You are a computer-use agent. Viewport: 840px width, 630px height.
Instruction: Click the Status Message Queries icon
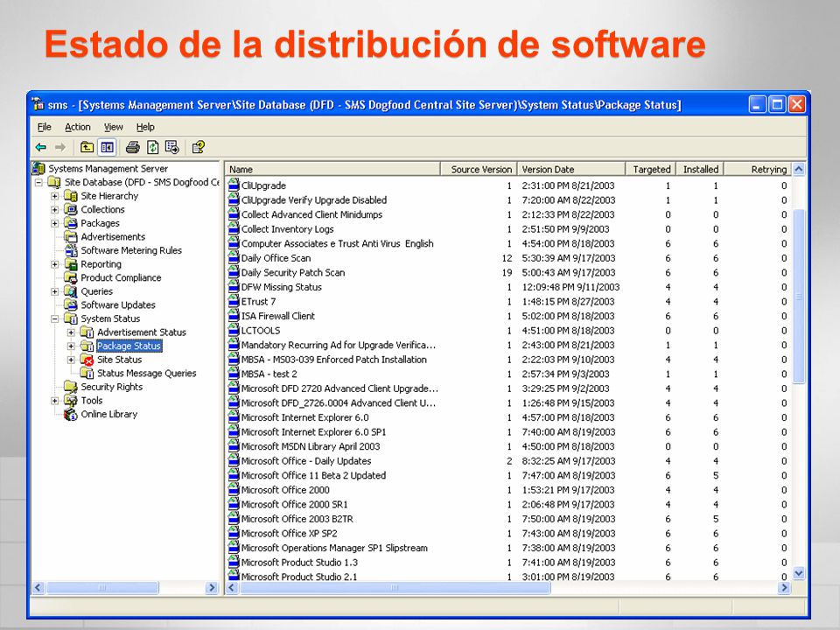[87, 373]
